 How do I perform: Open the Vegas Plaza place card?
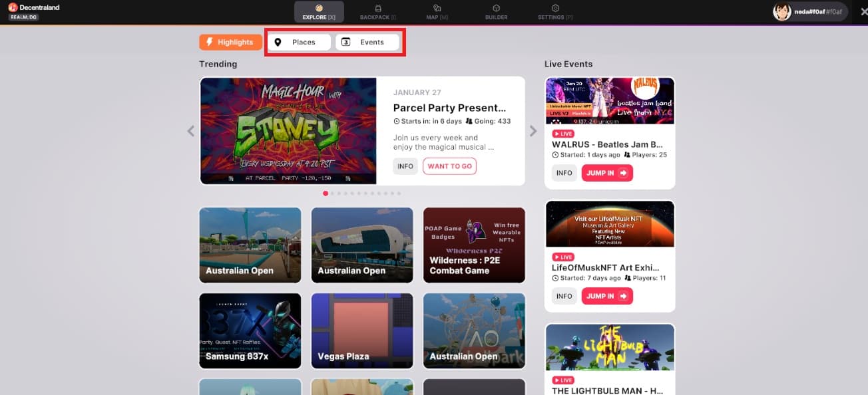362,331
